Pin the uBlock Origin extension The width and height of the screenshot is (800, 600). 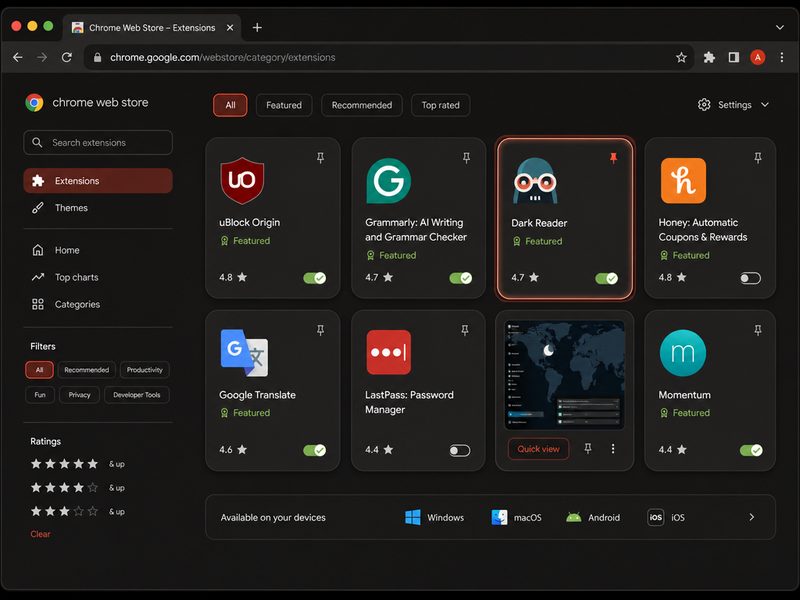coord(320,158)
